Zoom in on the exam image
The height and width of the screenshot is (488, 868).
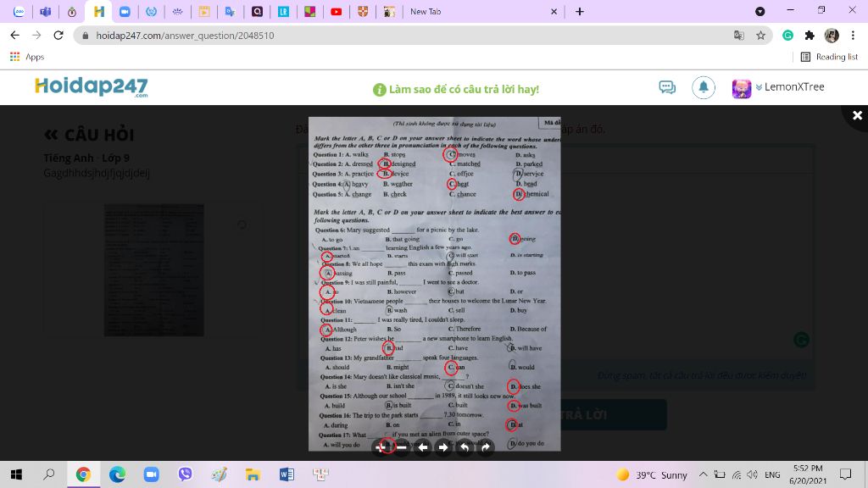(381, 447)
